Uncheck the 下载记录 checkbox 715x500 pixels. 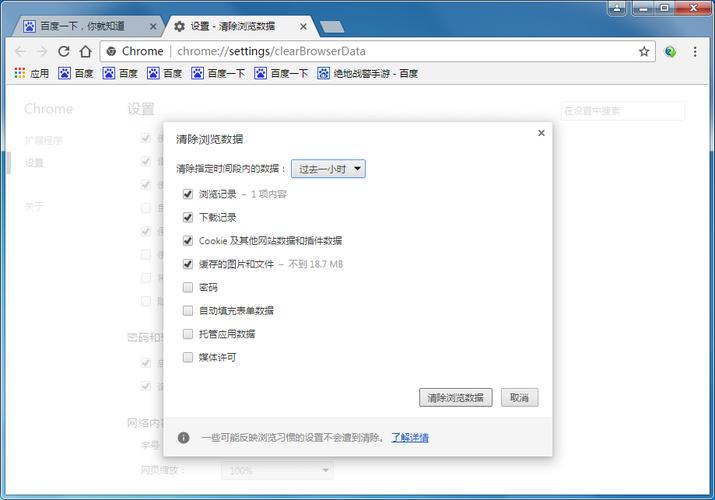pos(188,217)
